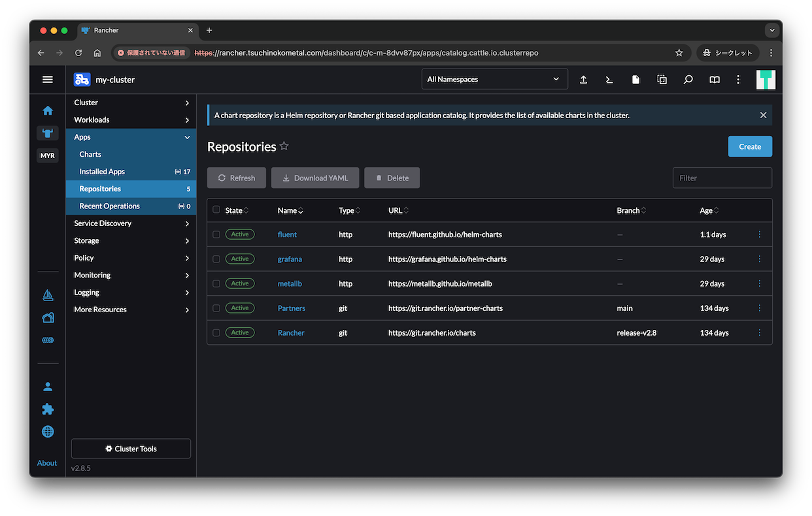Viewport: 812px width, 516px height.
Task: Expand More Resources nav section
Action: point(131,310)
